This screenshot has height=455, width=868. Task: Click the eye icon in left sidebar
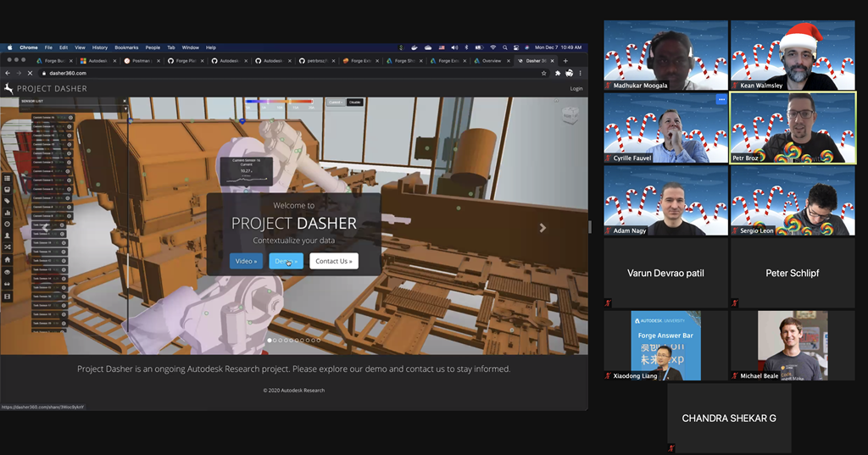pos(7,272)
